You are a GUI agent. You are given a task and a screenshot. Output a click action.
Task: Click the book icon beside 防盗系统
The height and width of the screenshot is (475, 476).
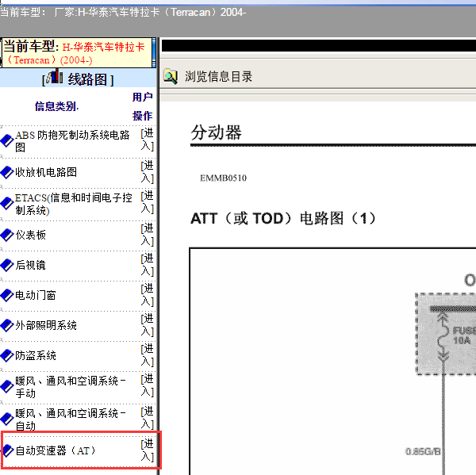tap(7, 355)
